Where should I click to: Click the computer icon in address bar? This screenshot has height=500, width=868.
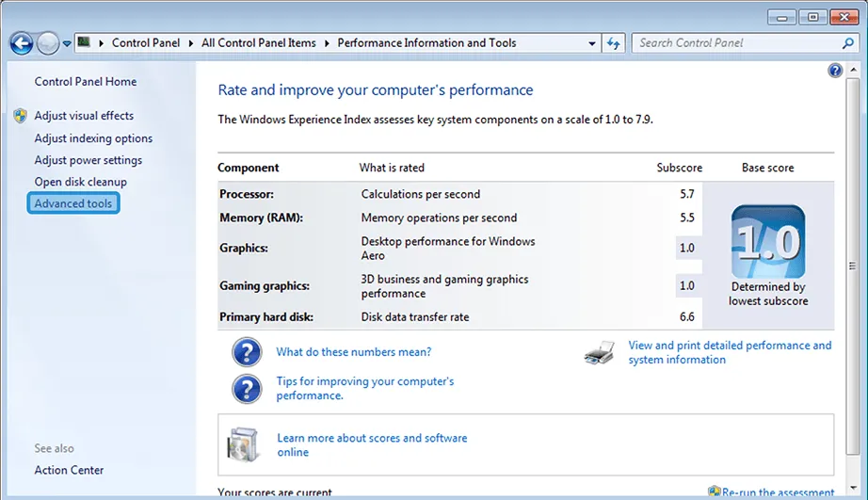84,42
